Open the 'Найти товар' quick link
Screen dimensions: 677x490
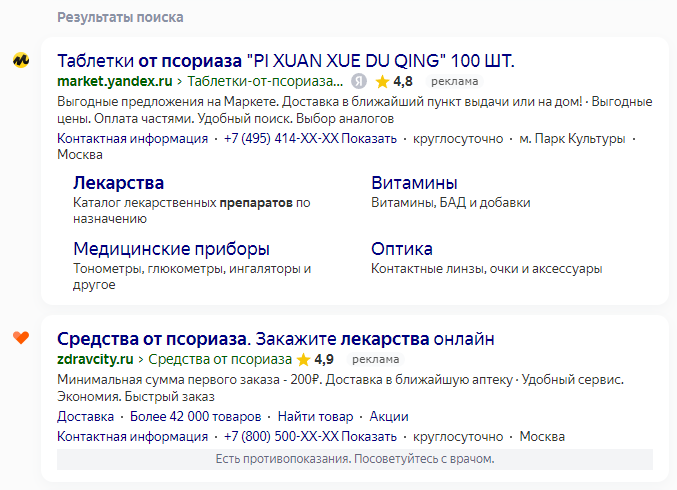[x=315, y=417]
